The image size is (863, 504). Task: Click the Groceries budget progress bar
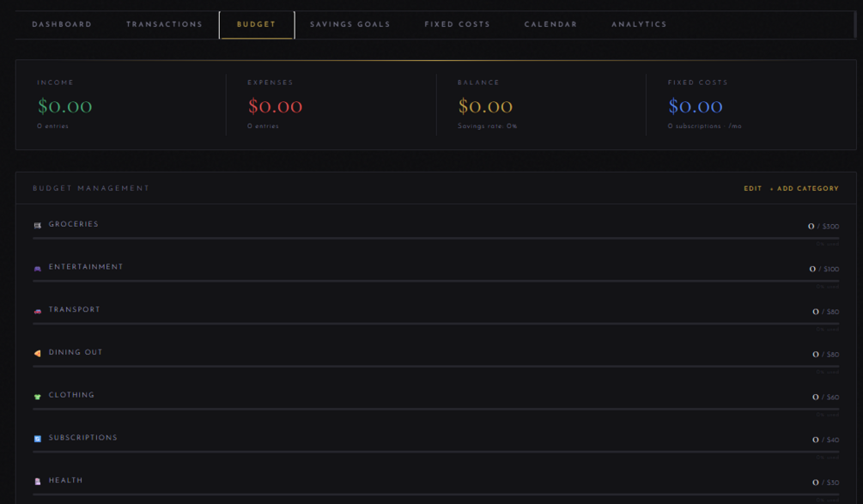(436, 238)
